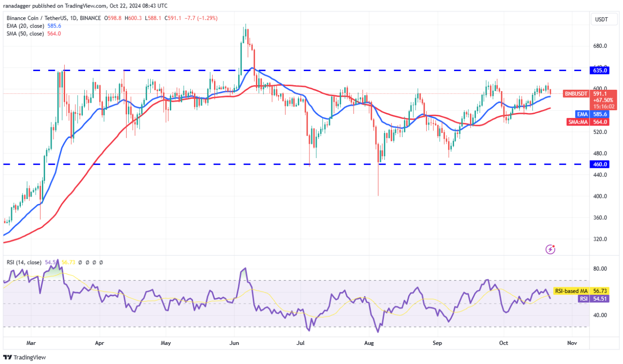Click the Sep label on time axis
The image size is (623, 364).
click(437, 343)
